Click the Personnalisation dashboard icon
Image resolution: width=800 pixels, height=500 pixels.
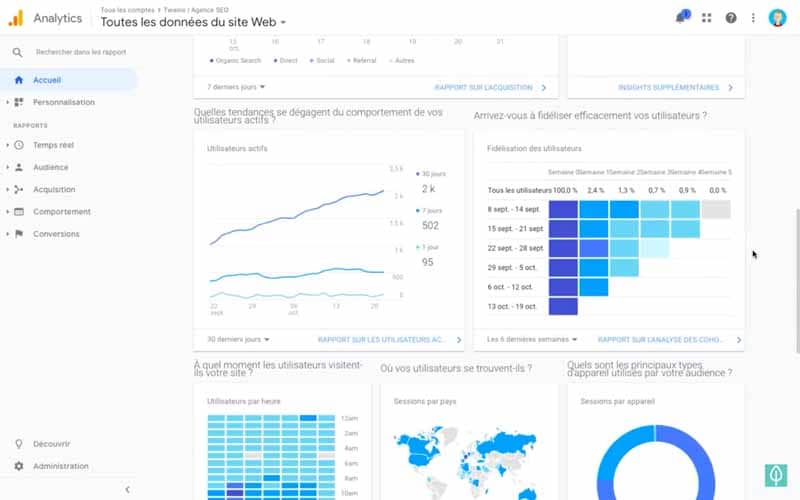pyautogui.click(x=19, y=102)
